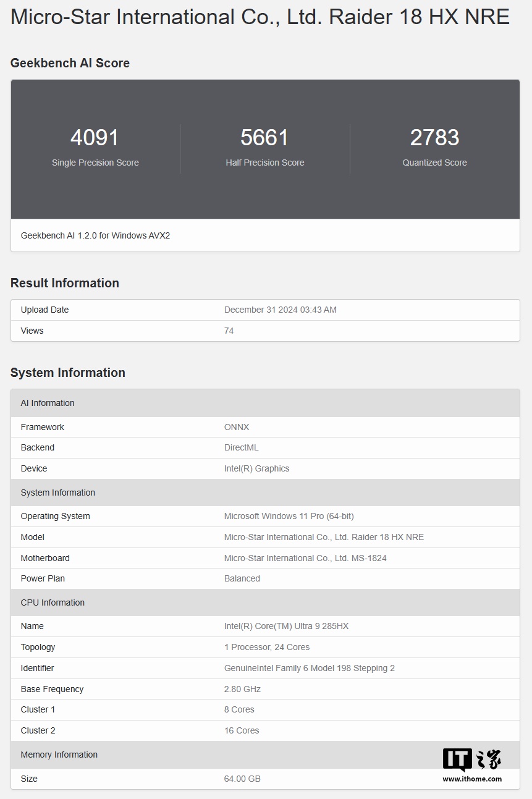Select the Balanced Power Plan value

pos(242,578)
